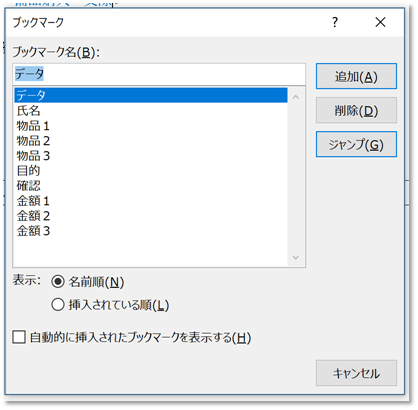
Task: Pick 確認 in the bookmark list
Action: click(151, 186)
